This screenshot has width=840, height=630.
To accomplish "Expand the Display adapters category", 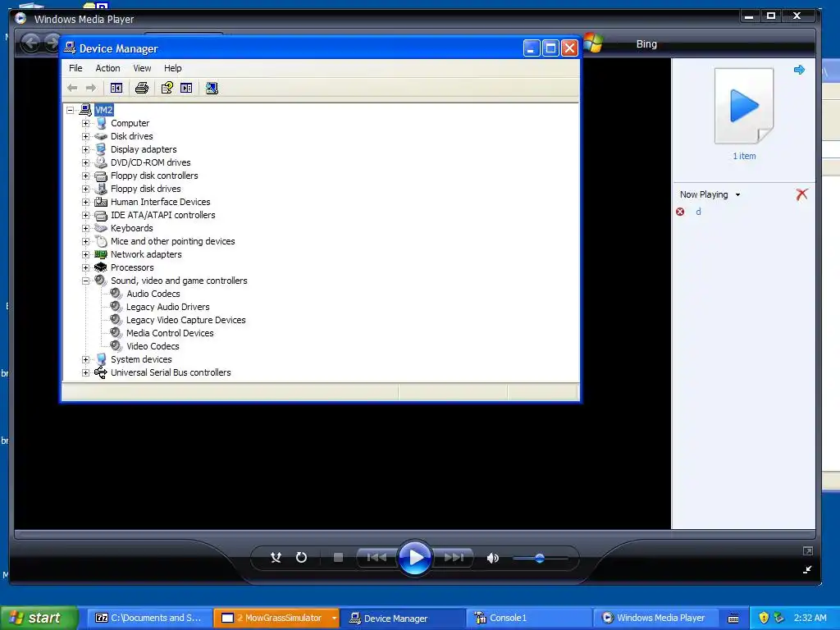I will point(85,149).
